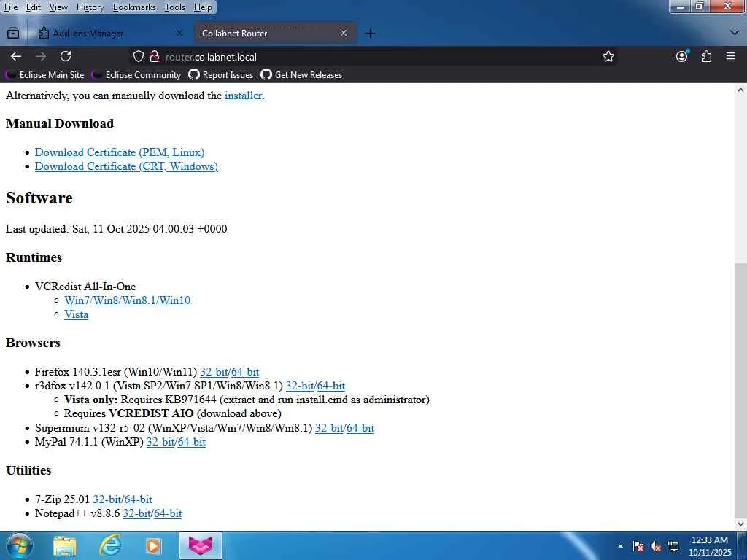Switch to the Add-ons Manager tab
The width and height of the screenshot is (747, 560).
[x=111, y=34]
